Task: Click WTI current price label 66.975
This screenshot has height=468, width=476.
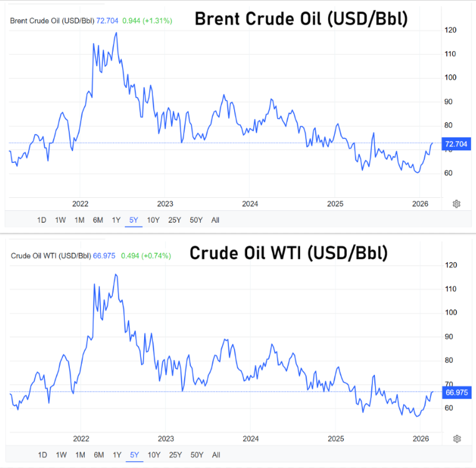Action: tap(455, 392)
